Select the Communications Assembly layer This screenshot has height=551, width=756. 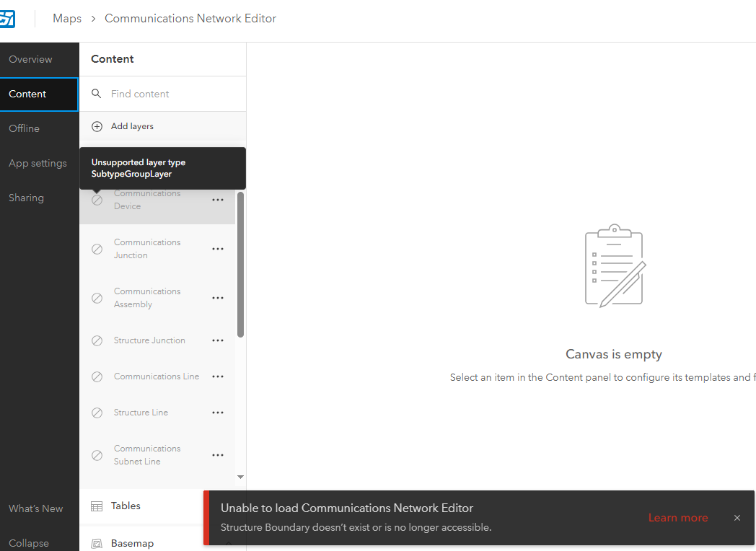click(x=157, y=298)
